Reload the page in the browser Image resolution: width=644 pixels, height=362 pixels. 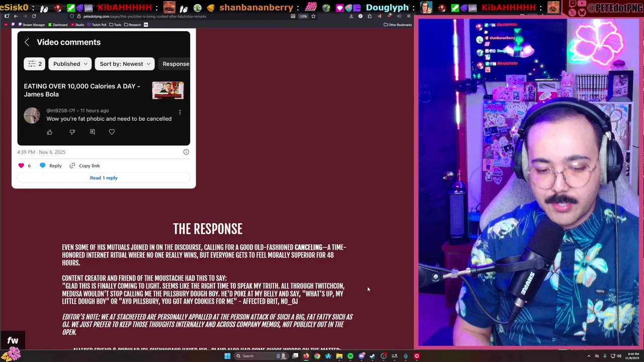coord(34,16)
